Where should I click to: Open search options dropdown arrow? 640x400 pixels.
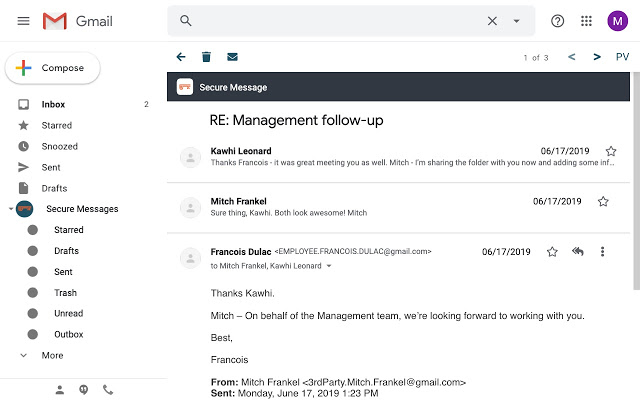pos(516,21)
